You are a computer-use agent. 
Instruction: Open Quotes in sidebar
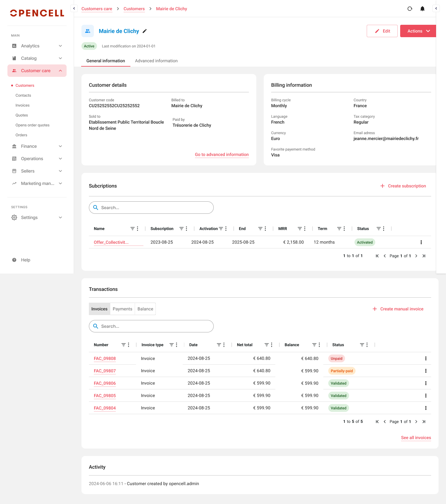(x=22, y=115)
